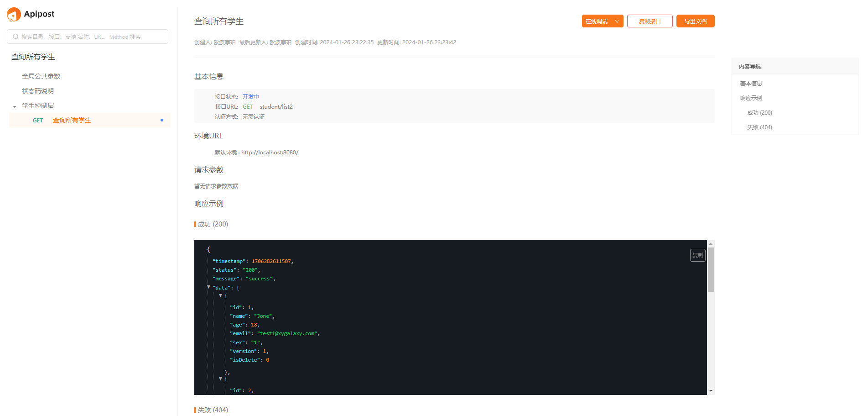Click the search magnifier icon
This screenshot has width=868, height=416.
coord(16,37)
